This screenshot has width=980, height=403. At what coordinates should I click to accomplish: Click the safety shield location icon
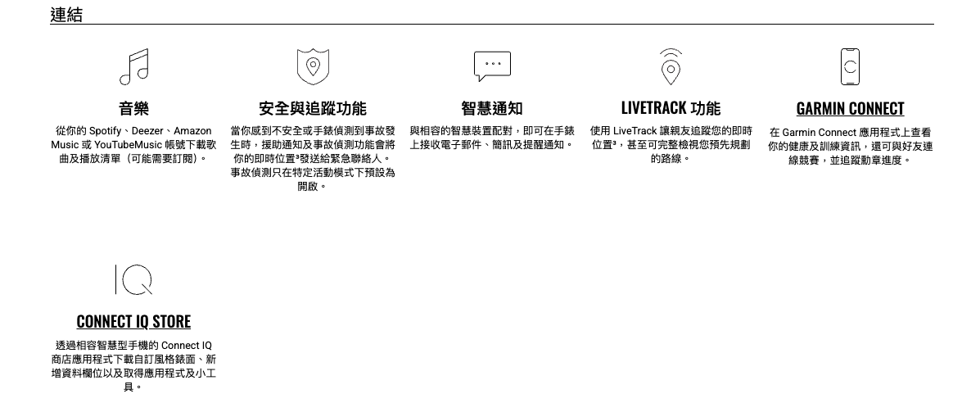[313, 66]
